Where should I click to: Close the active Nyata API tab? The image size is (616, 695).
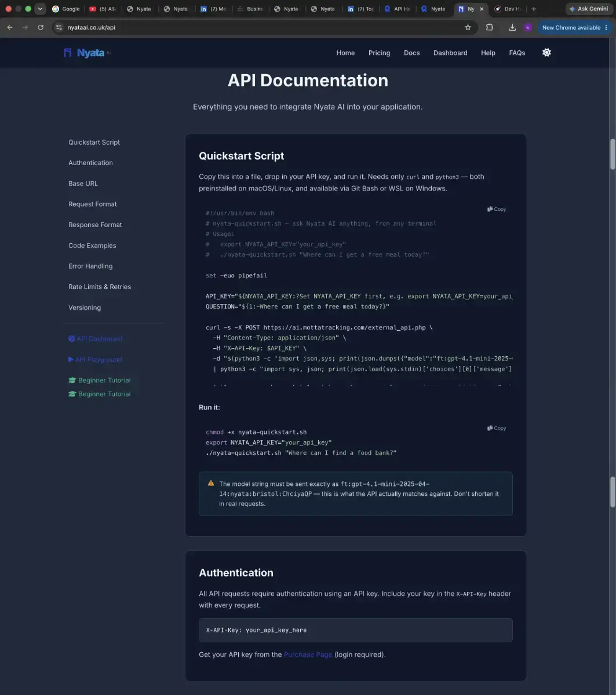pos(481,9)
